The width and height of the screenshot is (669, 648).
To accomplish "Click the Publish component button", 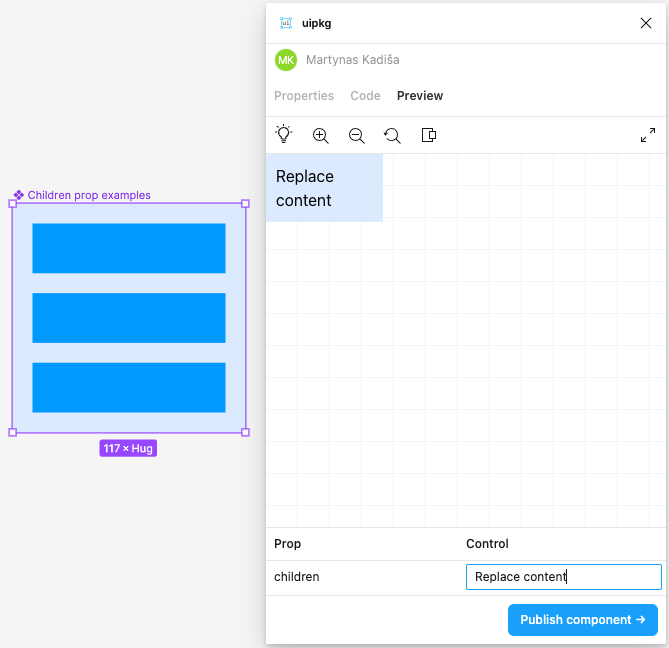I will [582, 620].
